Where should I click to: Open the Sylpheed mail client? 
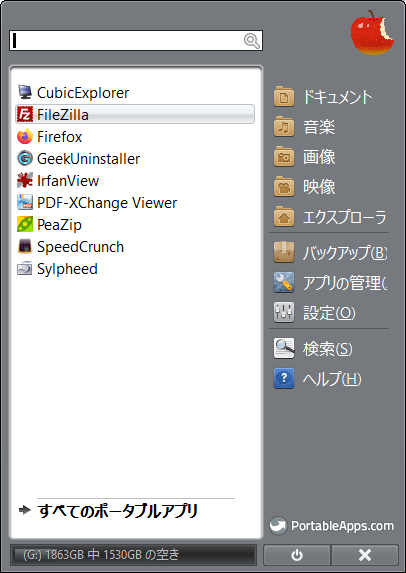pos(135,269)
